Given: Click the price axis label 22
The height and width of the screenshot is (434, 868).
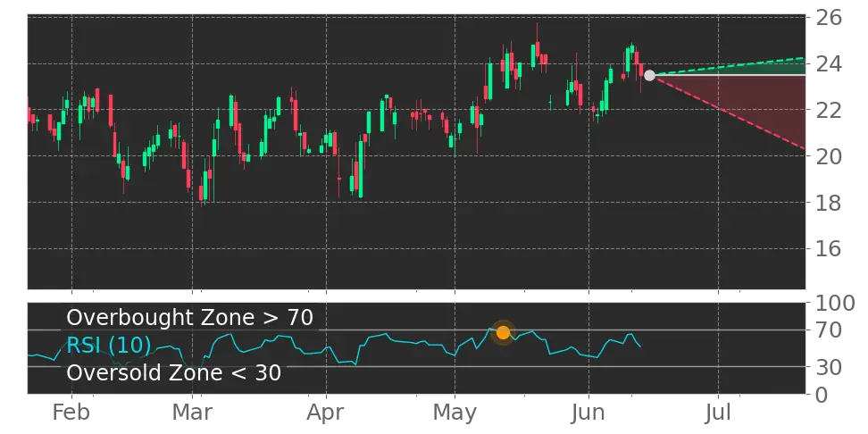Looking at the screenshot, I should pyautogui.click(x=828, y=110).
